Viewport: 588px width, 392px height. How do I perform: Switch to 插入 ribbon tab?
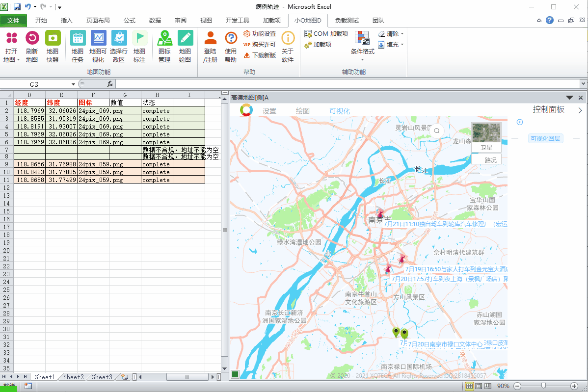point(66,20)
